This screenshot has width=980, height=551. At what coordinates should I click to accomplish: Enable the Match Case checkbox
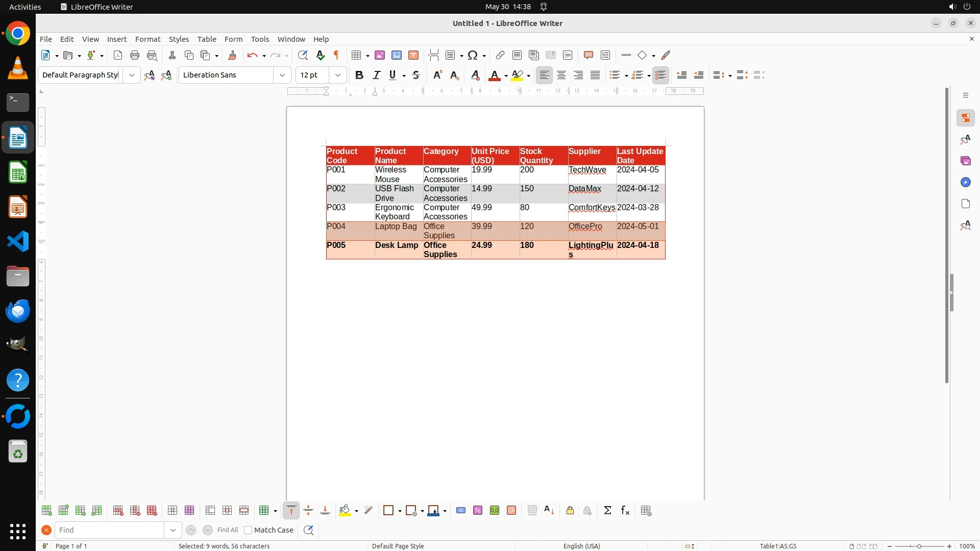[x=248, y=530]
